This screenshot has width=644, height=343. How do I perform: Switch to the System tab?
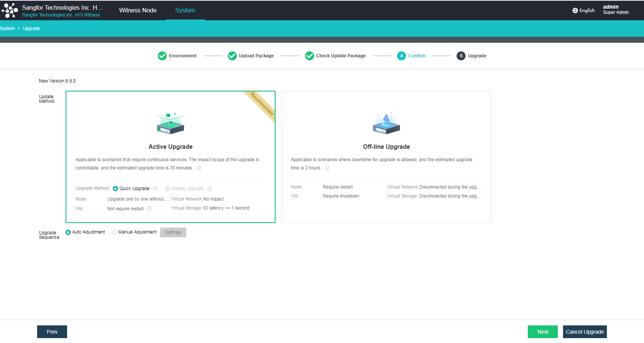(x=185, y=10)
